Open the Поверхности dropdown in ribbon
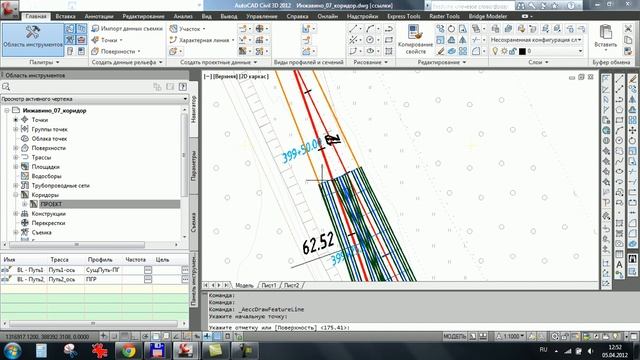Viewport: 640px width, 360px height. click(116, 51)
